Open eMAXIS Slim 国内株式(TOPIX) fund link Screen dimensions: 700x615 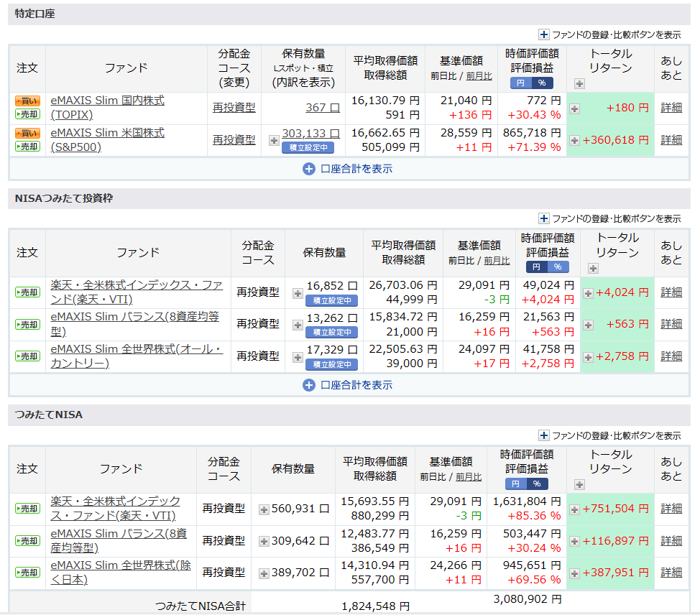coord(108,108)
